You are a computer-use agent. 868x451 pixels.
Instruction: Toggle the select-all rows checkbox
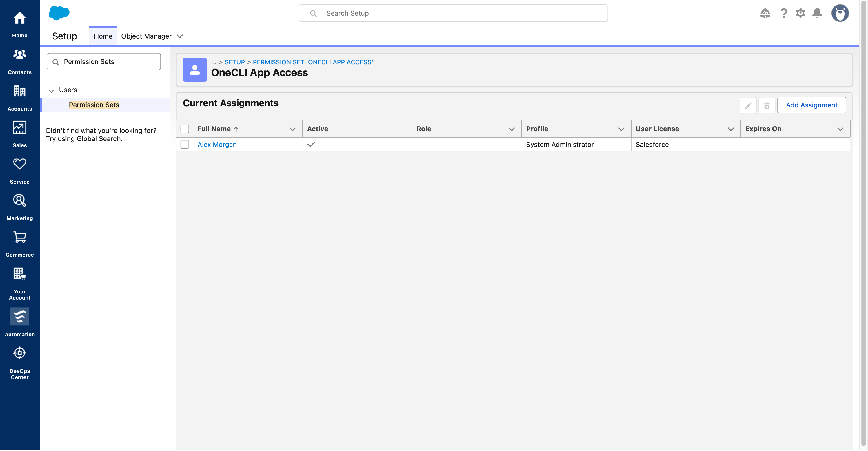pyautogui.click(x=185, y=129)
